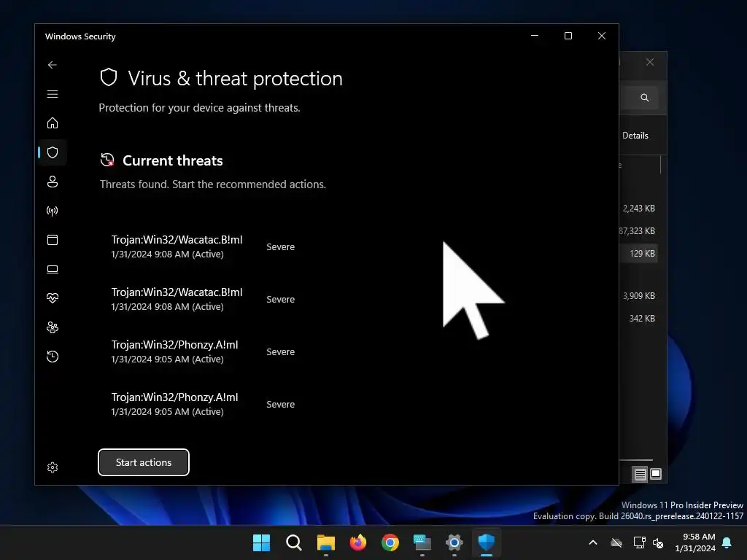This screenshot has width=747, height=560.
Task: Open the taskbar app left of the Settings gear
Action: [422, 542]
